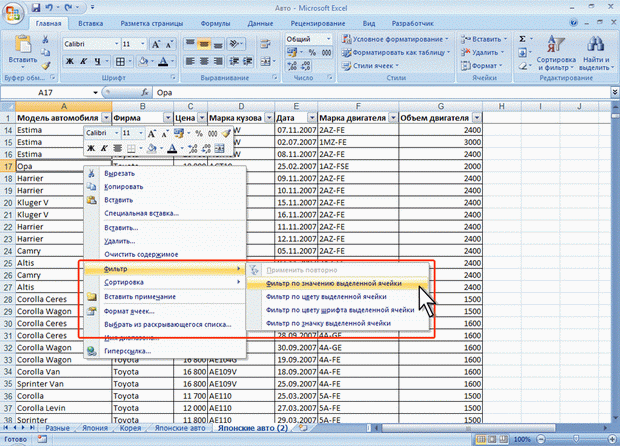The height and width of the screenshot is (446, 620).
Task: Click the insert function fx button
Action: 145,93
